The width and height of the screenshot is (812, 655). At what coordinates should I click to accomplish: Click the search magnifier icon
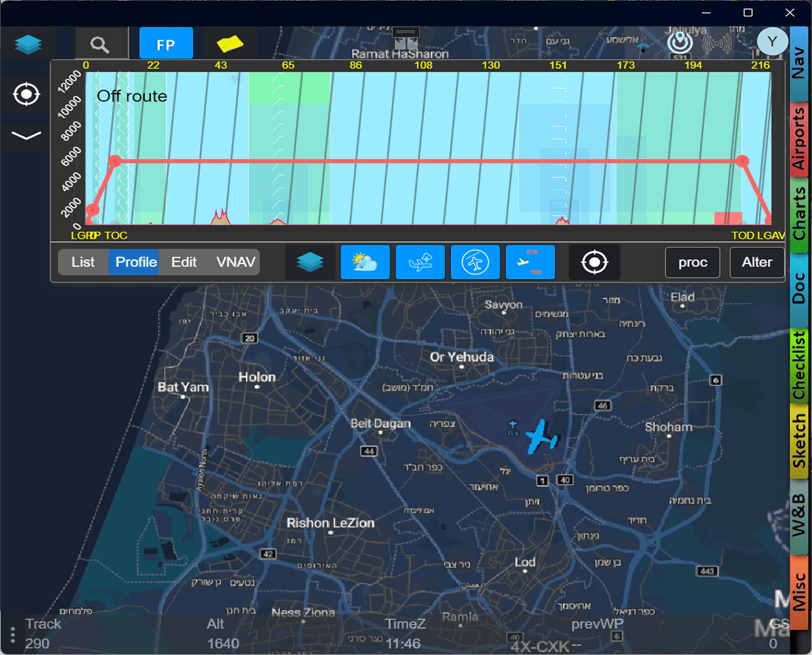tap(100, 45)
